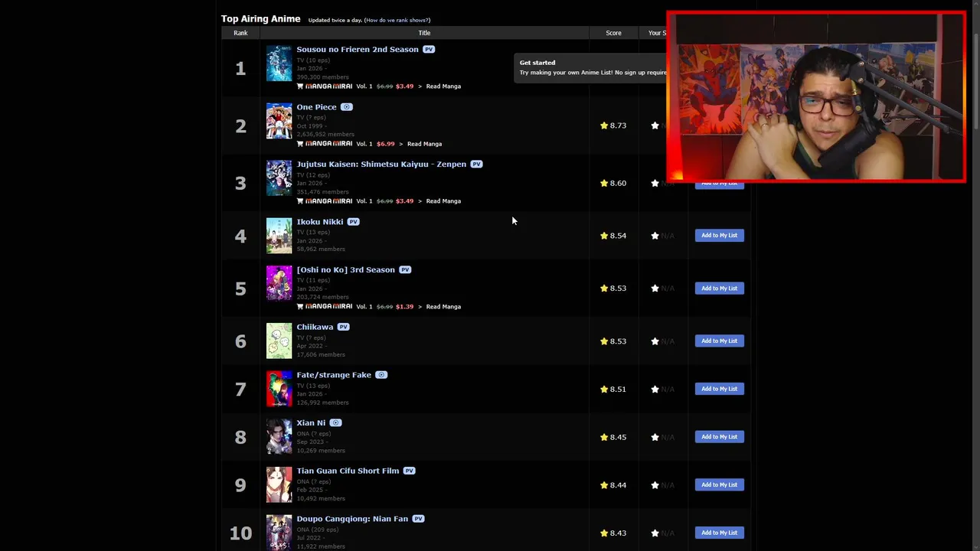Open the Ikoku Nikki title link
The height and width of the screenshot is (551, 980).
tap(320, 222)
